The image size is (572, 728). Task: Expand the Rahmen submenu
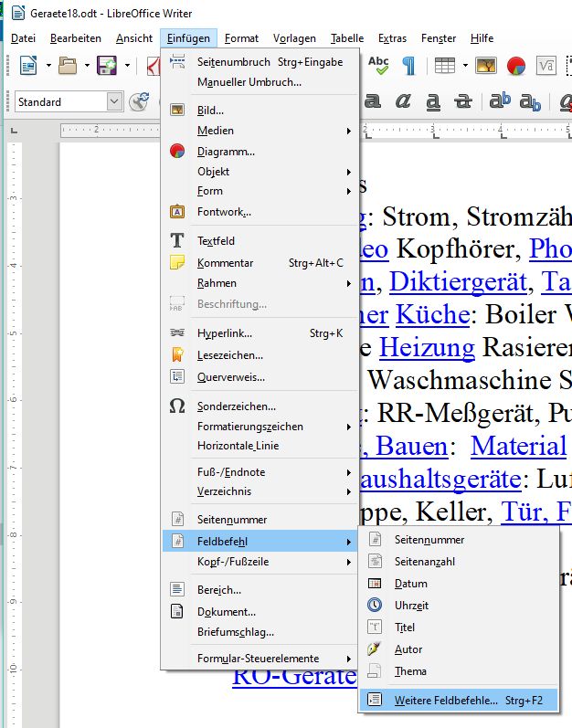pos(260,283)
